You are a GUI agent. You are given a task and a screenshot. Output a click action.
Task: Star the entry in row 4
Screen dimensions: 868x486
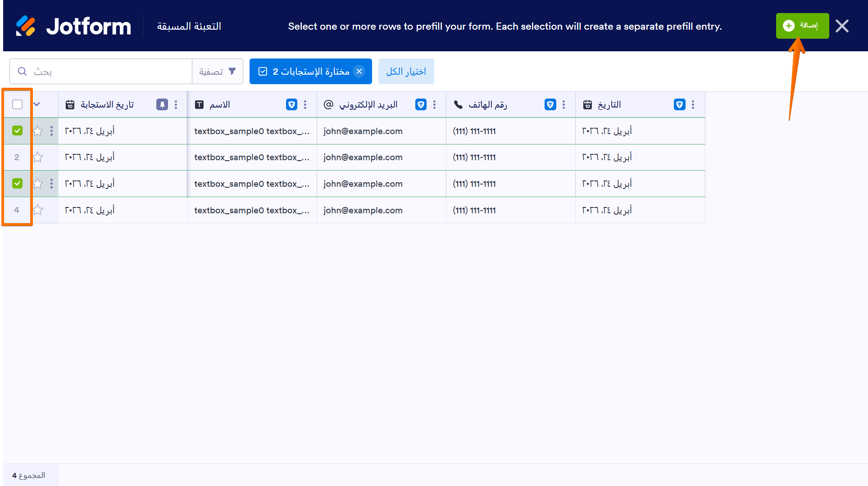coord(38,210)
